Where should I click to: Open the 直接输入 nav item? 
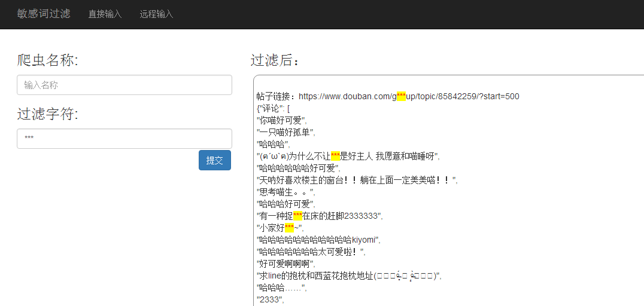pos(105,14)
